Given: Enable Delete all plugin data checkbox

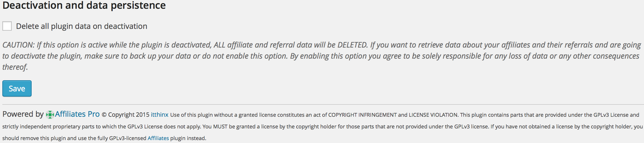Looking at the screenshot, I should [x=7, y=26].
